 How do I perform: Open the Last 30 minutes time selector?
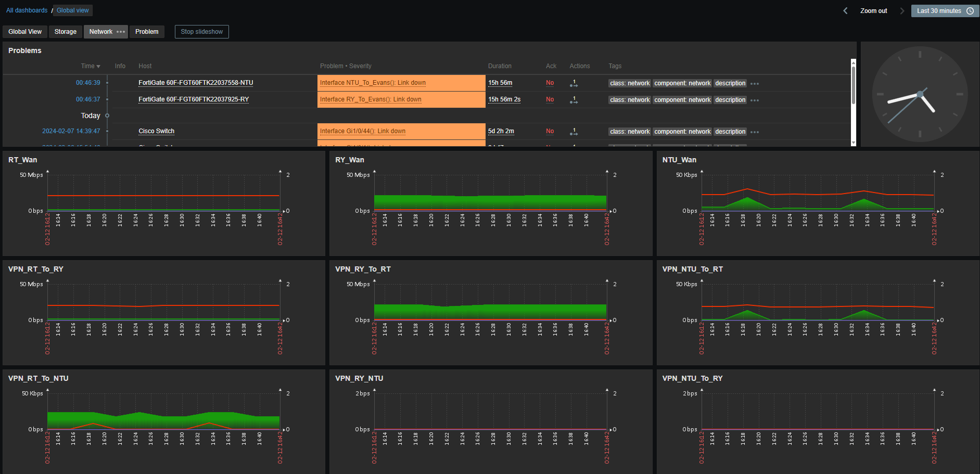[945, 11]
